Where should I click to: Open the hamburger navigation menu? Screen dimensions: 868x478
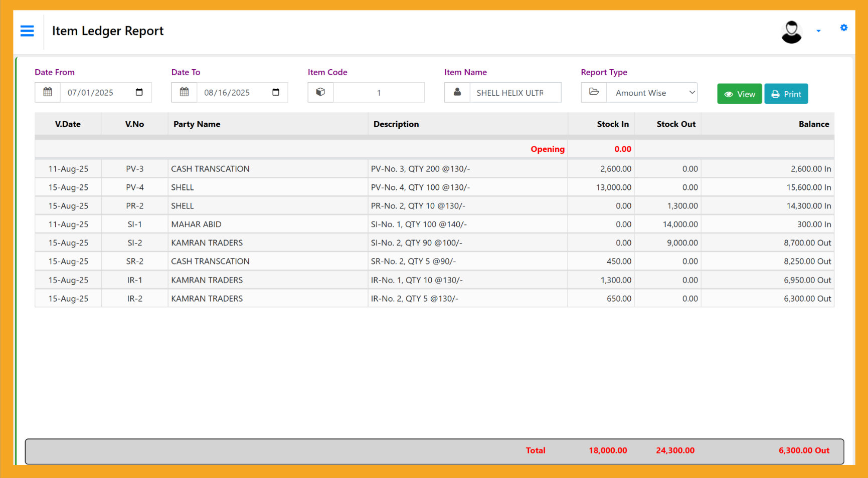coord(27,31)
